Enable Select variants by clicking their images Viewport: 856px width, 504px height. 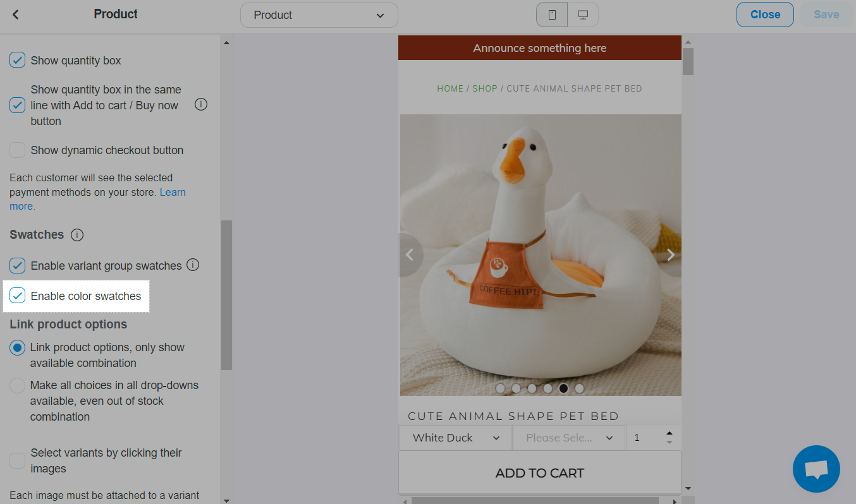tap(18, 461)
